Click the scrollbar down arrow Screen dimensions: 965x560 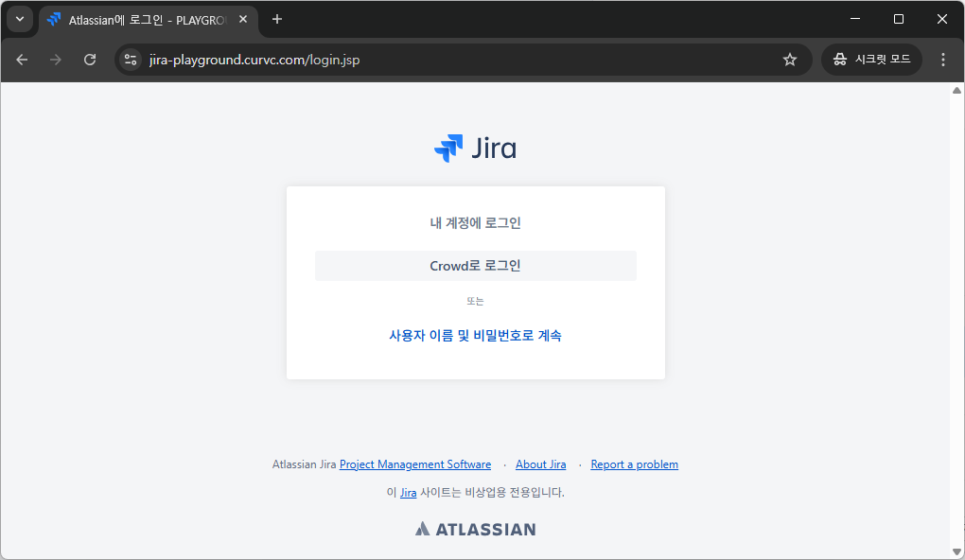[956, 551]
